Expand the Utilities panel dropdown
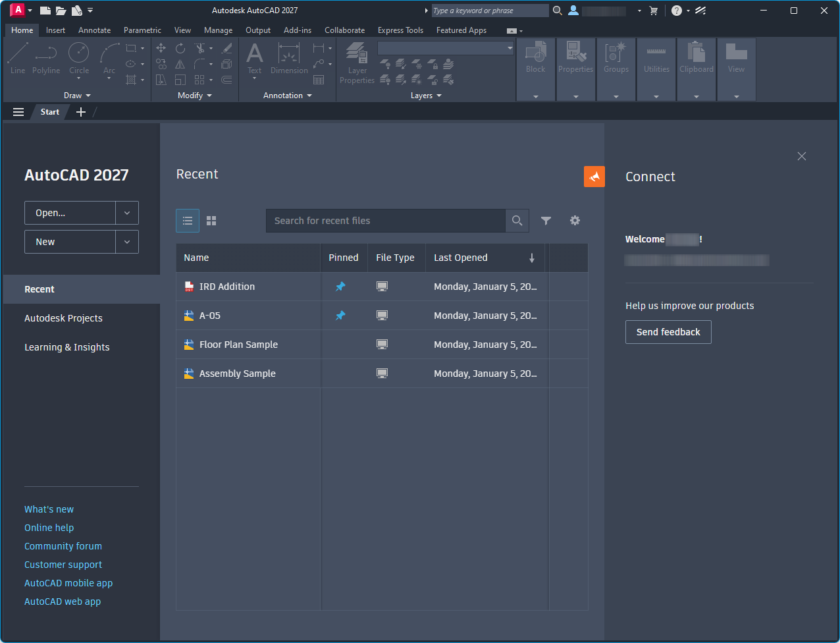 [x=656, y=97]
